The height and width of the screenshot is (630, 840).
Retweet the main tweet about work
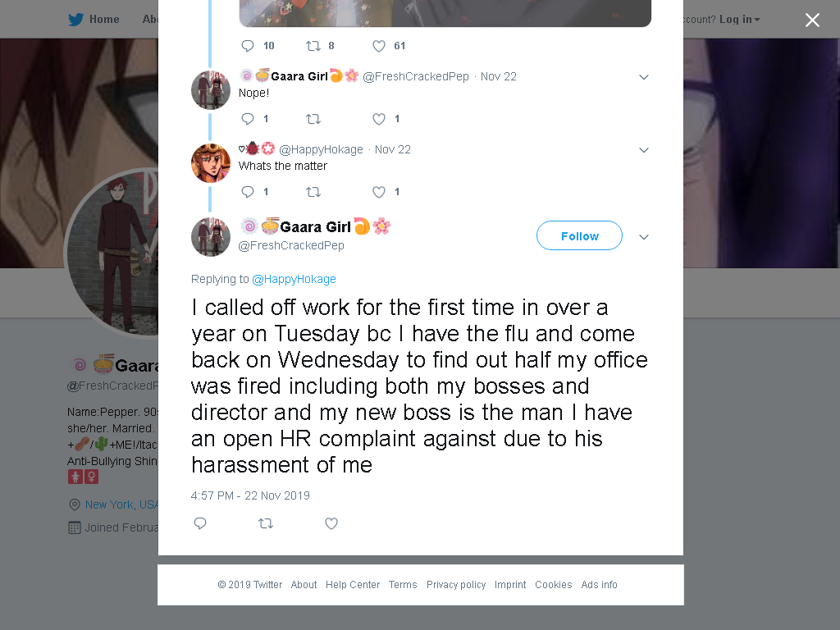click(266, 523)
